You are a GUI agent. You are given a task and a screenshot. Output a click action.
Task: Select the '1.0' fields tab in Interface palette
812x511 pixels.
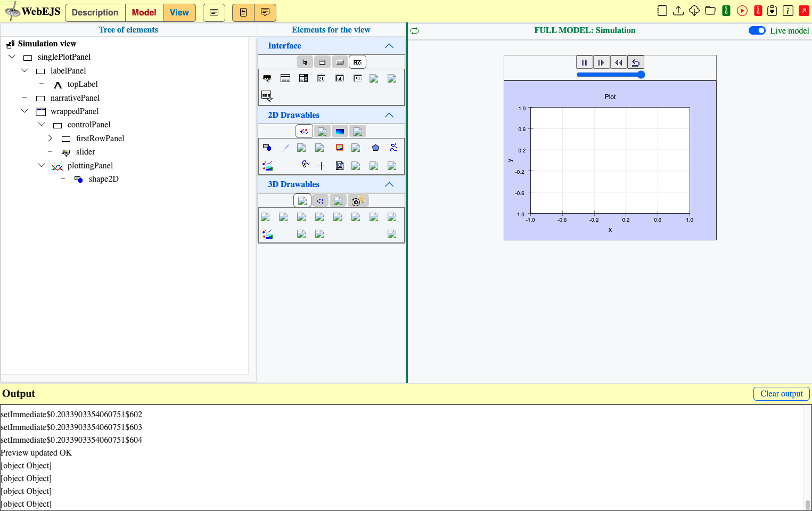tap(357, 62)
